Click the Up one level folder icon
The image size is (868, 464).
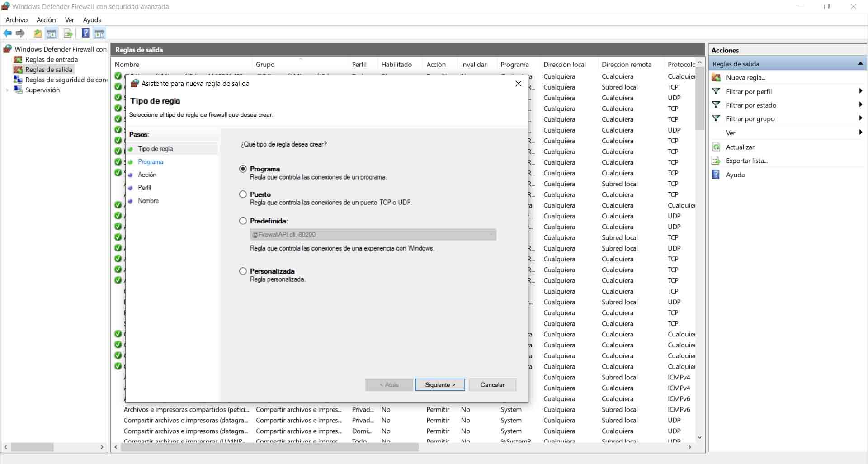pos(38,33)
